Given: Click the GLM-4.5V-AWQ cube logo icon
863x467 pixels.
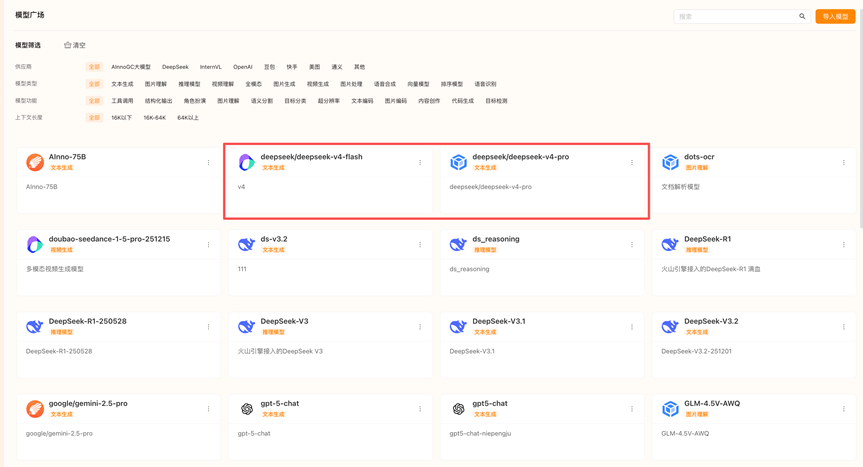Looking at the screenshot, I should click(670, 409).
